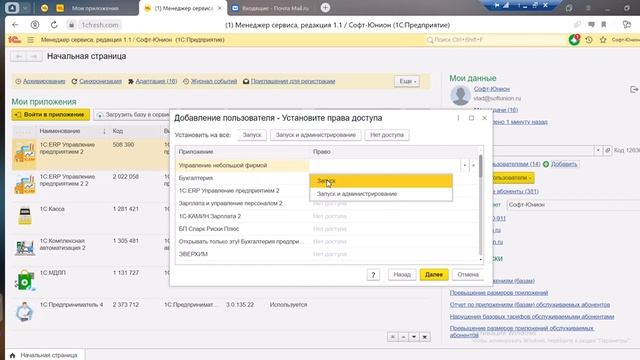Click the 1C logo icon

coord(14,40)
